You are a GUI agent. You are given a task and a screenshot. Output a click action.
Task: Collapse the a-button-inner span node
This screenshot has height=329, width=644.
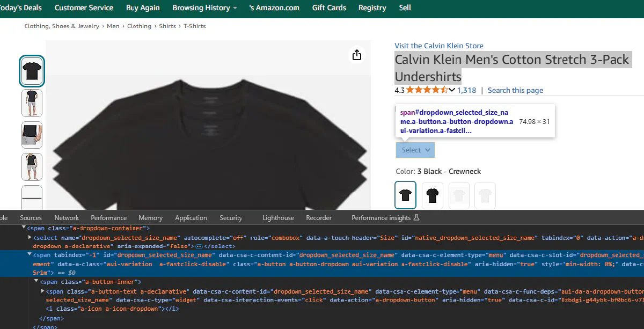pyautogui.click(x=36, y=282)
